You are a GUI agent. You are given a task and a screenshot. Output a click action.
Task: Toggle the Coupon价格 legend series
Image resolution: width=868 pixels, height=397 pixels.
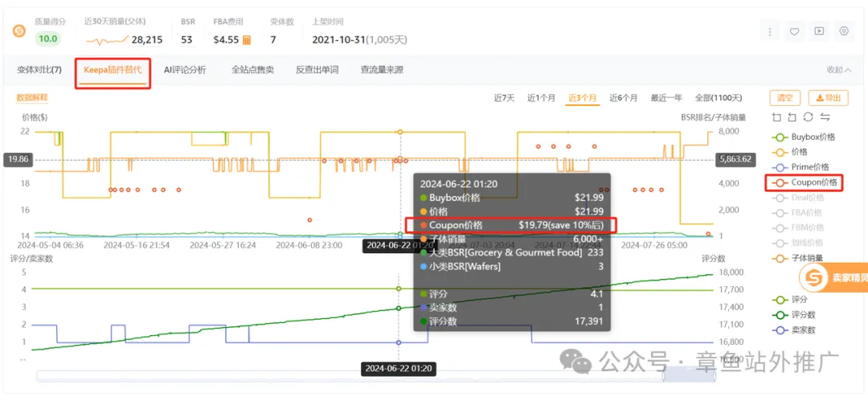[804, 182]
